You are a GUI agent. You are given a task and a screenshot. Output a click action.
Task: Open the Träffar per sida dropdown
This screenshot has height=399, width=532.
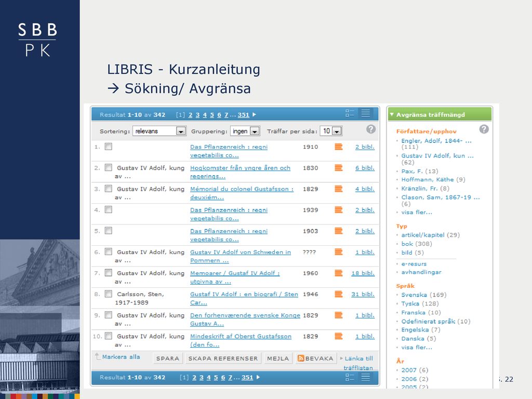[331, 131]
